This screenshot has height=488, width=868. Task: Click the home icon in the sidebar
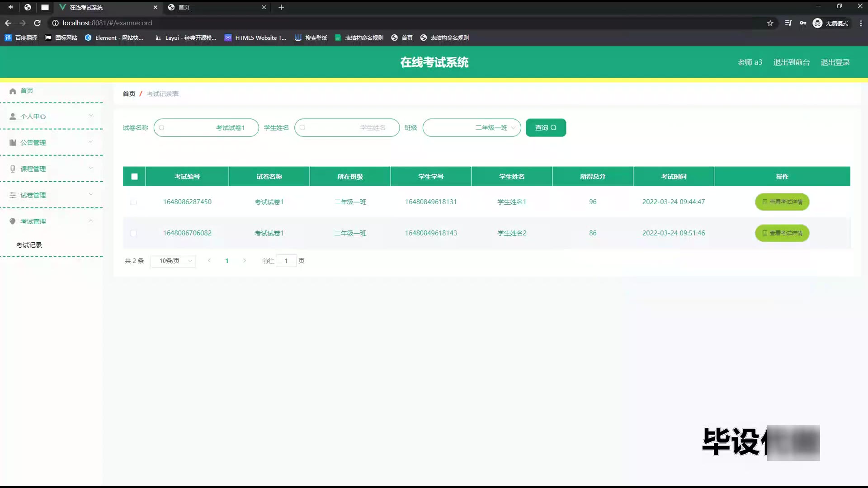coord(13,91)
